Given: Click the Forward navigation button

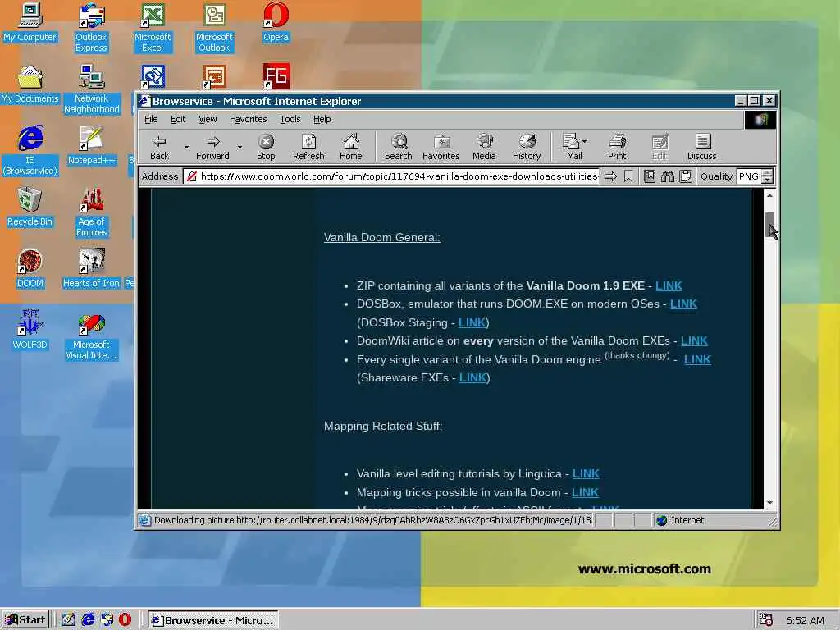Looking at the screenshot, I should click(212, 148).
